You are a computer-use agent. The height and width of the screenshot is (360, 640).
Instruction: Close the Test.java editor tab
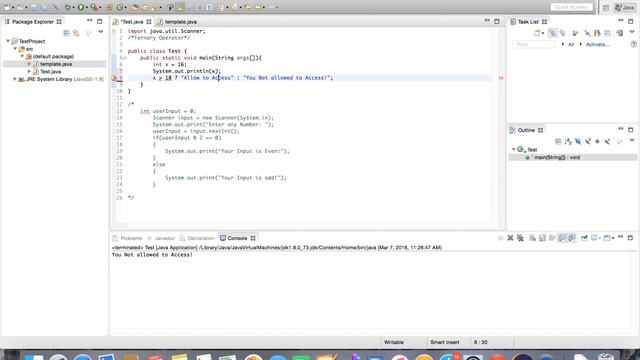pos(149,22)
